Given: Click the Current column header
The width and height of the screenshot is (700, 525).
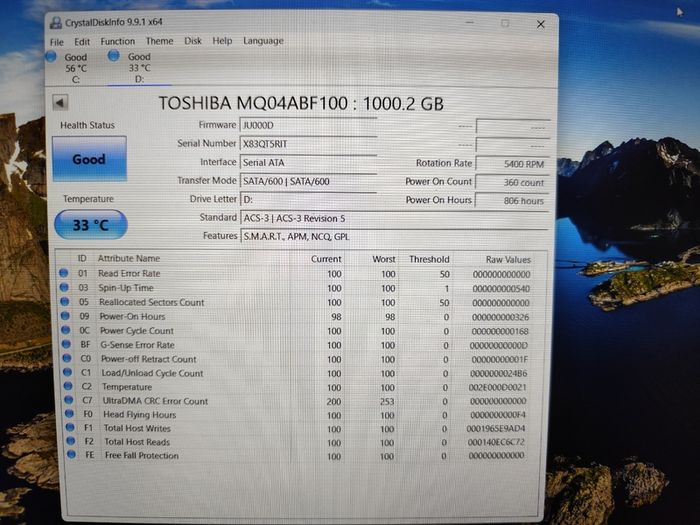Looking at the screenshot, I should click(x=326, y=259).
